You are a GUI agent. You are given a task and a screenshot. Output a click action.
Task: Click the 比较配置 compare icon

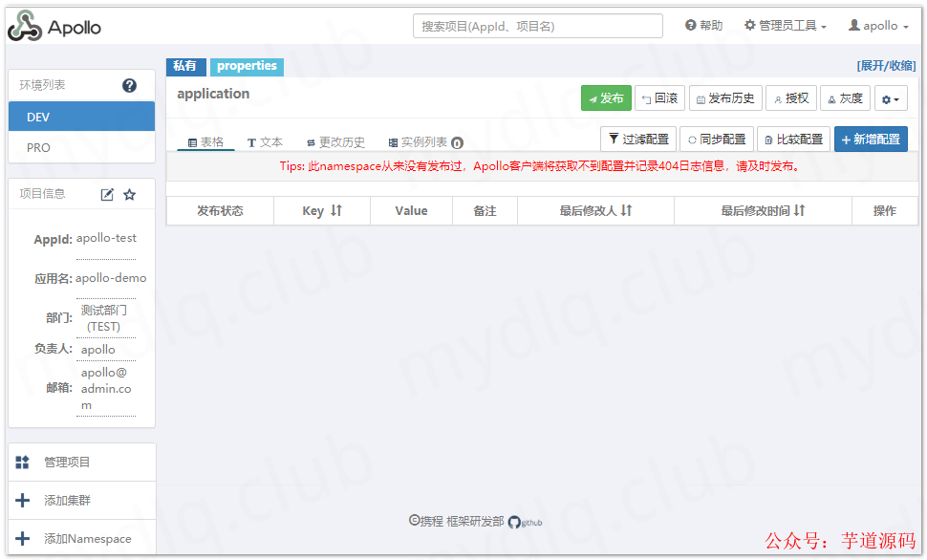point(770,139)
